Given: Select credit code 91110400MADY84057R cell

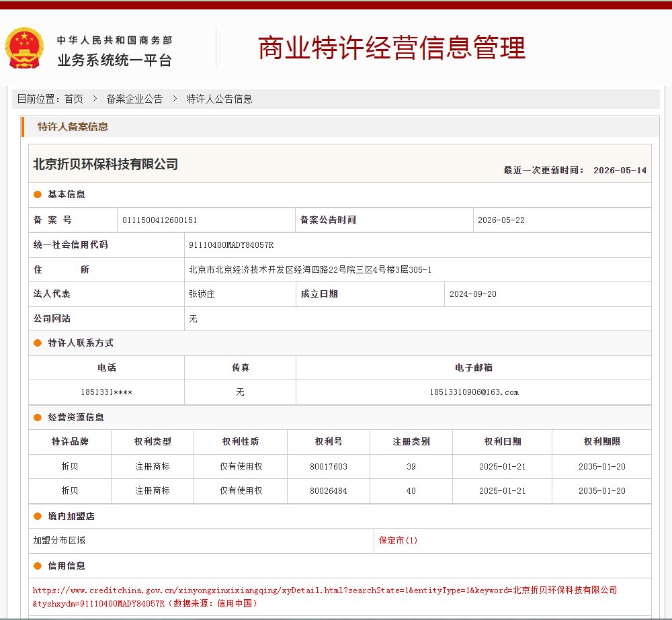Looking at the screenshot, I should [417, 245].
